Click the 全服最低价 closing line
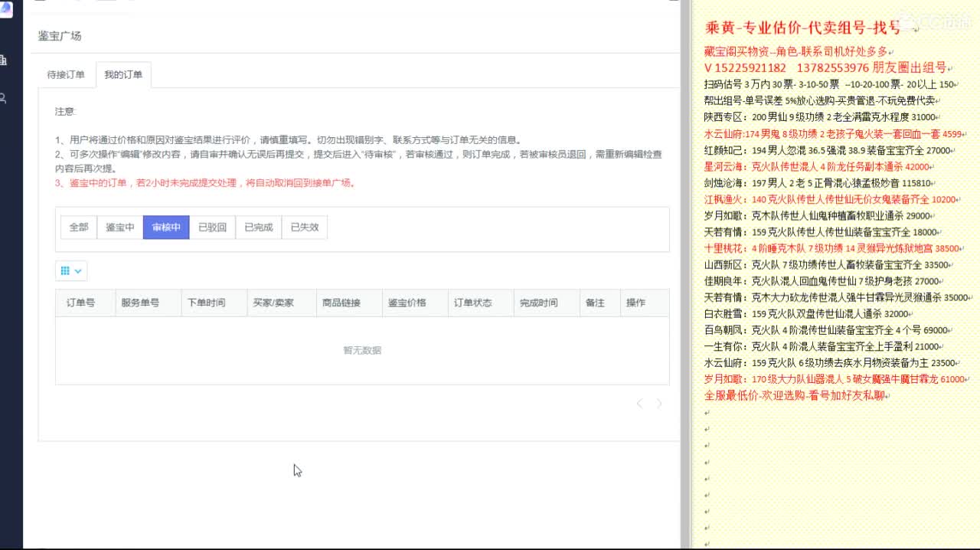This screenshot has width=980, height=550. coord(795,396)
